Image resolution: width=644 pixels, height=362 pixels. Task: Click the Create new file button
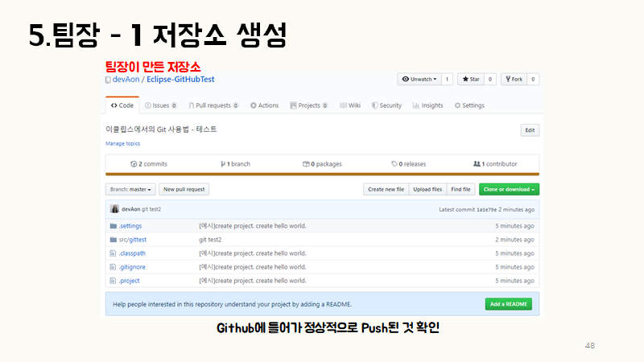[x=386, y=189]
